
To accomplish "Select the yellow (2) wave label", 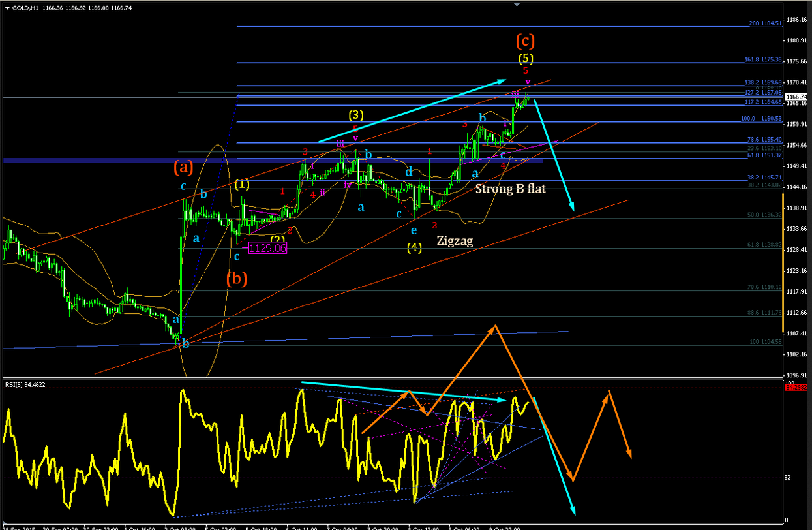I will [x=278, y=240].
